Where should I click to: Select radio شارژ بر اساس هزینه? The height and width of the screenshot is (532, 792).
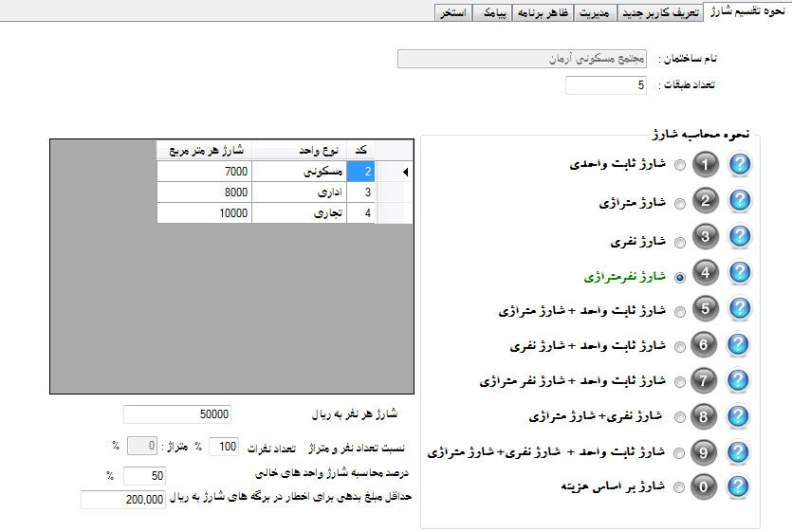click(x=679, y=487)
